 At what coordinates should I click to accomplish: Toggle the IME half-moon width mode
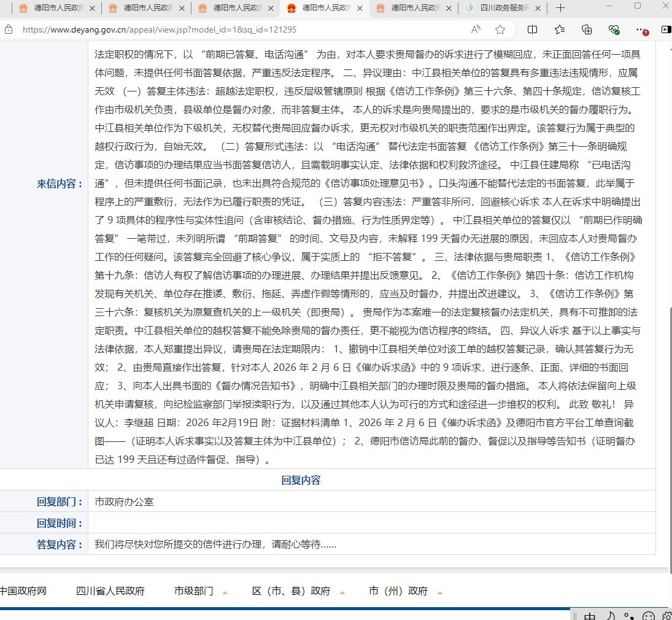coord(611,616)
